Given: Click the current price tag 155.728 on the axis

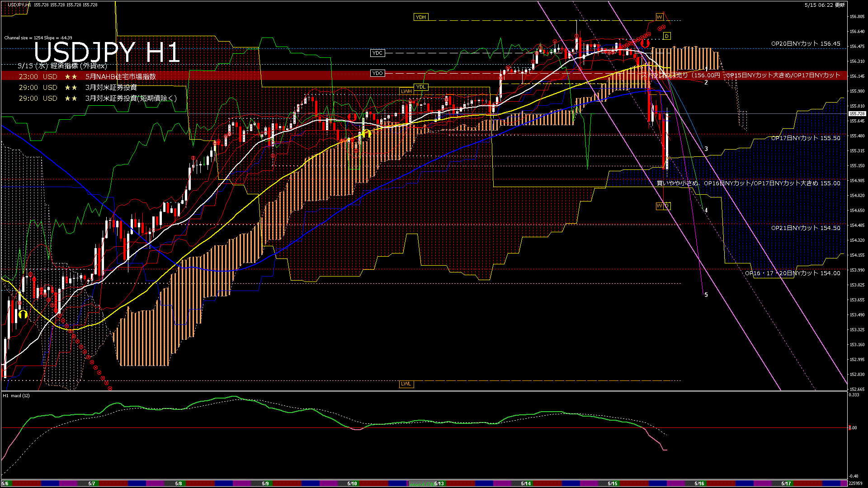Looking at the screenshot, I should [857, 114].
